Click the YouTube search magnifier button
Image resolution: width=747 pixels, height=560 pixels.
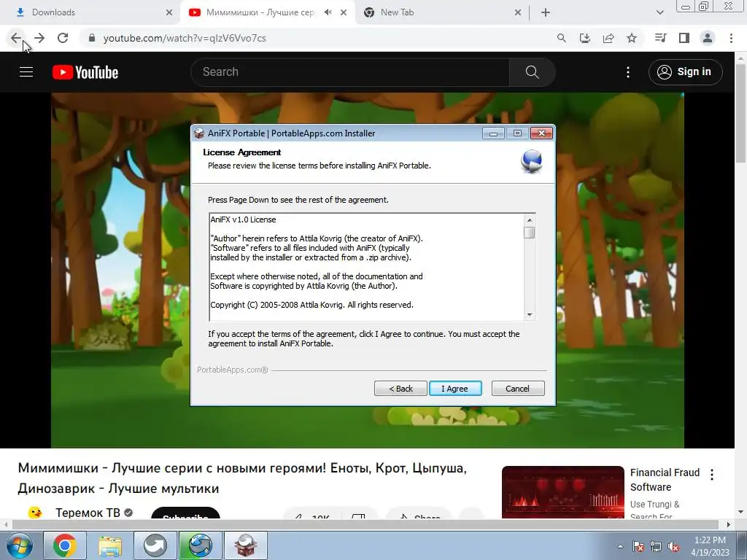tap(532, 72)
